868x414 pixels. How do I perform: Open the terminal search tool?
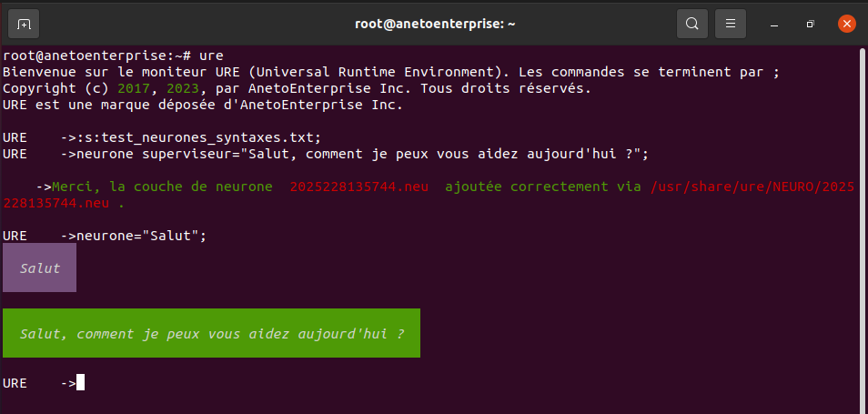coord(692,24)
